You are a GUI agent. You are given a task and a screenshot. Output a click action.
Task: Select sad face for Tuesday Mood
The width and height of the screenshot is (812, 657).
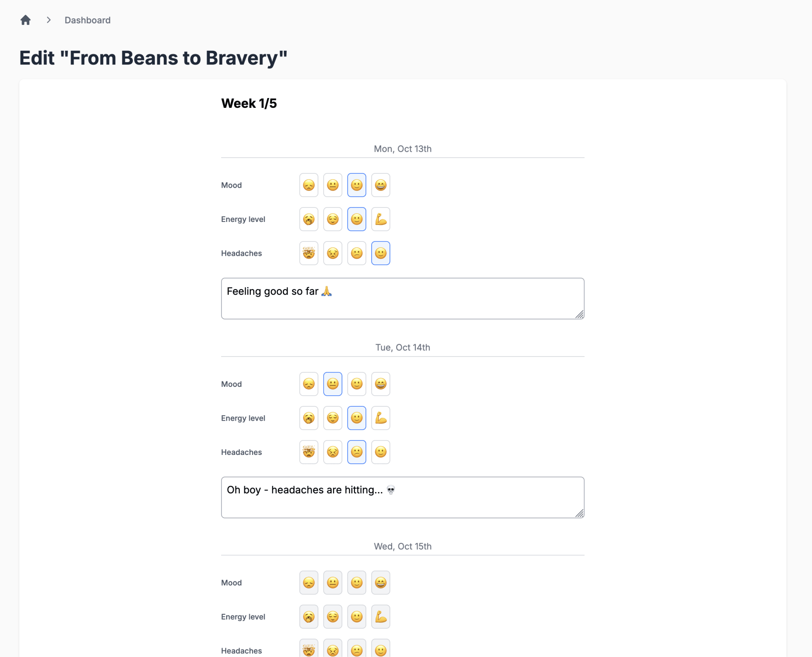coord(308,384)
